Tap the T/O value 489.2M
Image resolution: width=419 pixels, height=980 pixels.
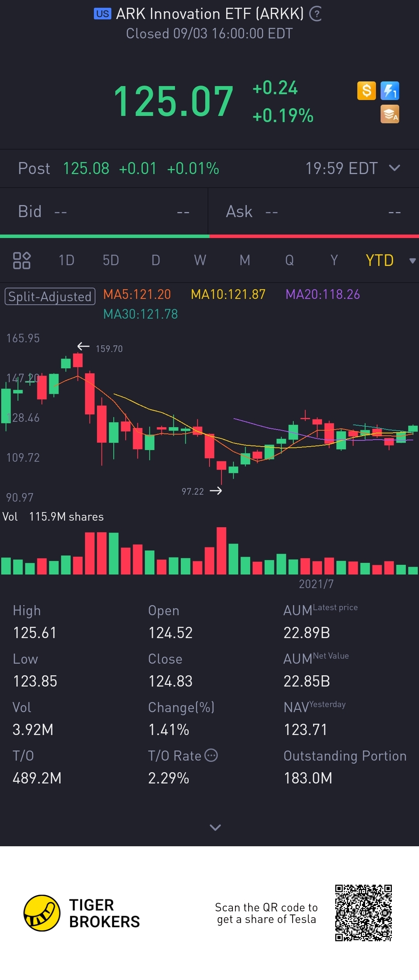[37, 778]
